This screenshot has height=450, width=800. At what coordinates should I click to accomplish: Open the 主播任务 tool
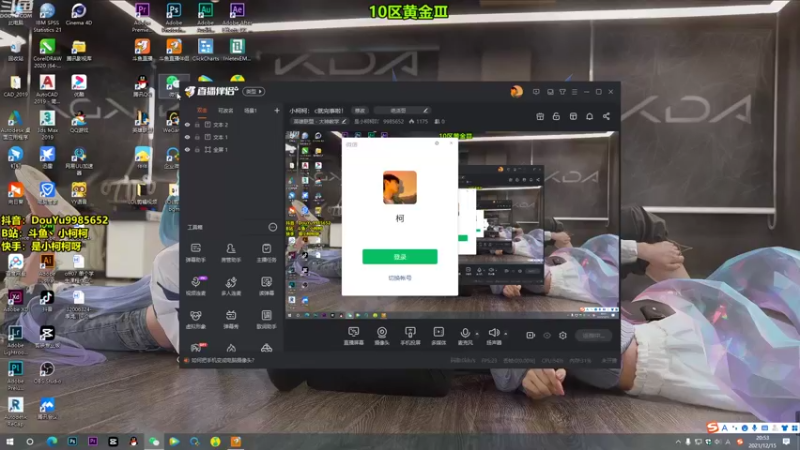tap(266, 253)
